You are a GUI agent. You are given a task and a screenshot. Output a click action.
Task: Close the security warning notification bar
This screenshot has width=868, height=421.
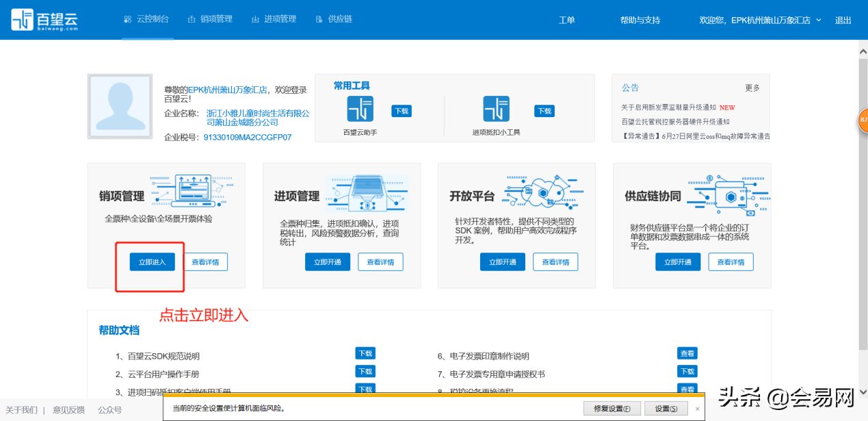697,409
